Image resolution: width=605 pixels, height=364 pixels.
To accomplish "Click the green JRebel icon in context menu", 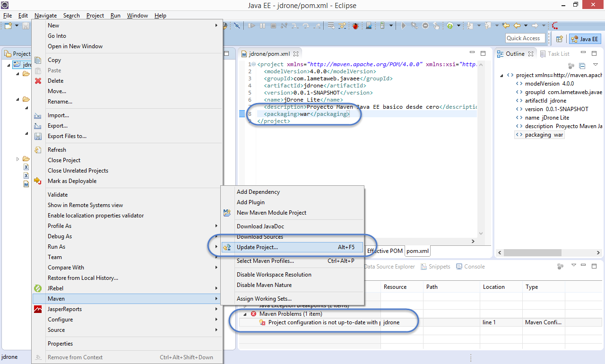I will (38, 288).
